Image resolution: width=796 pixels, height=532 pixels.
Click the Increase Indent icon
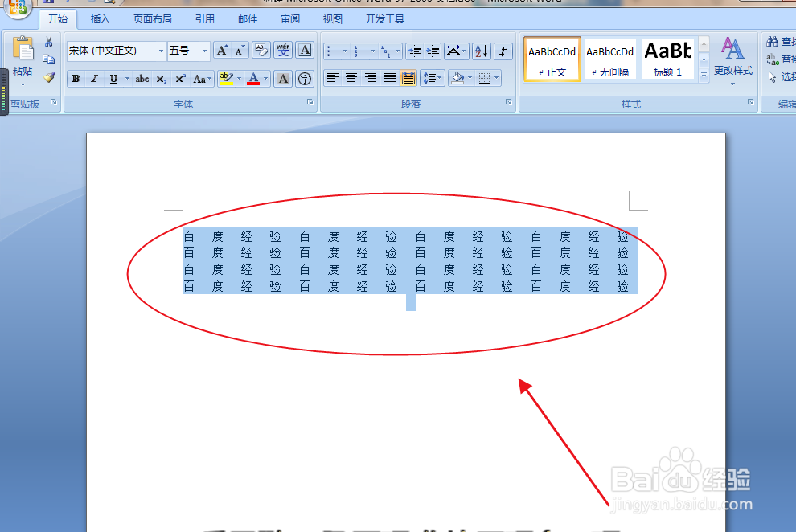click(x=433, y=51)
